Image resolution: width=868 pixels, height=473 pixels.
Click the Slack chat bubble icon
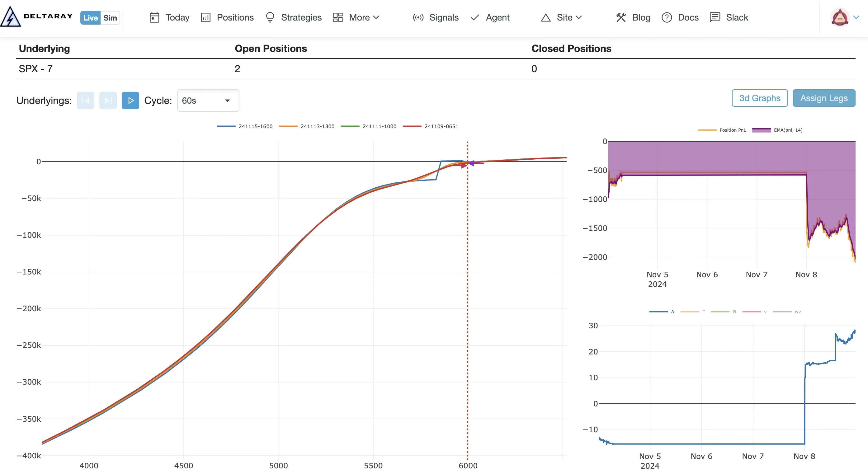click(715, 17)
